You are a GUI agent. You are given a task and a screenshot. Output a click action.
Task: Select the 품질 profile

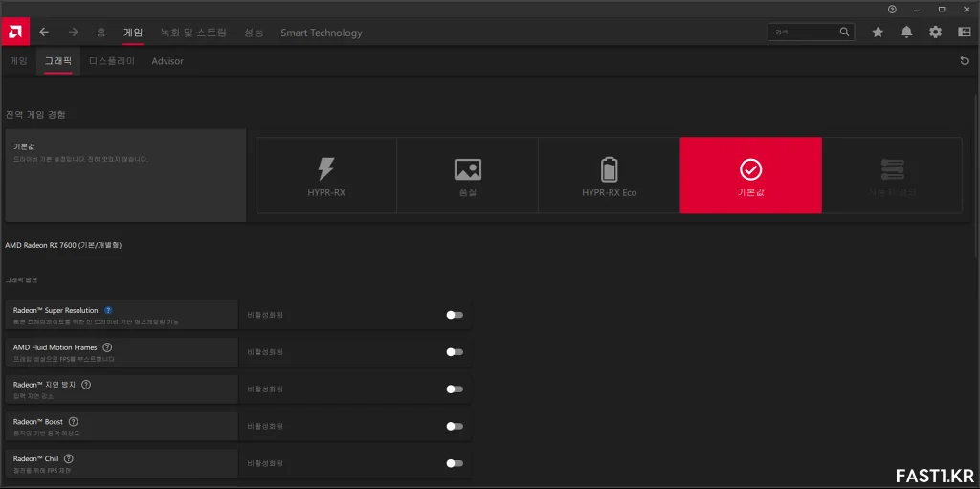coord(467,176)
